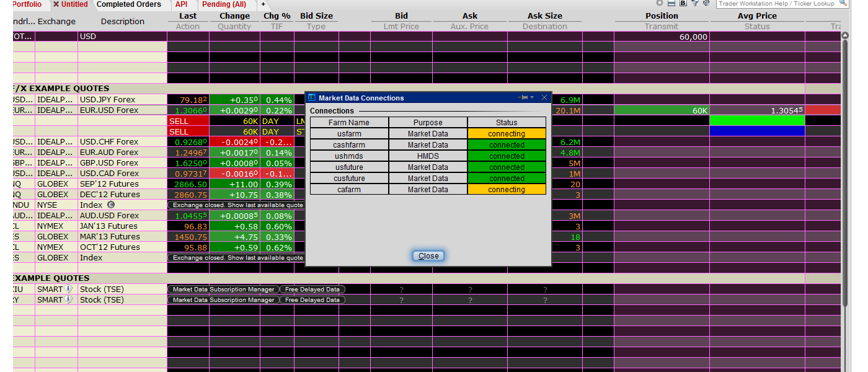Click the bright green status cell under Avg Price
Viewport: 868px width, 372px height.
[x=757, y=120]
